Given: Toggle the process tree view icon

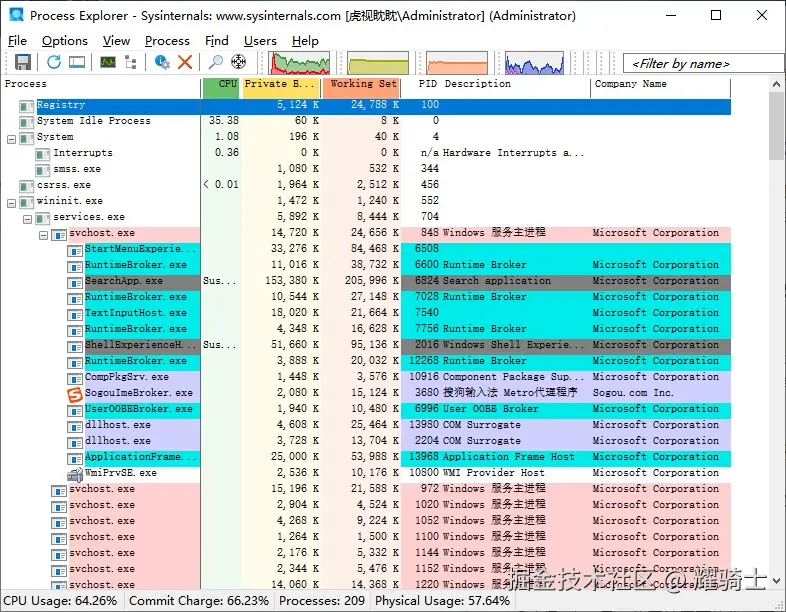Looking at the screenshot, I should 131,62.
